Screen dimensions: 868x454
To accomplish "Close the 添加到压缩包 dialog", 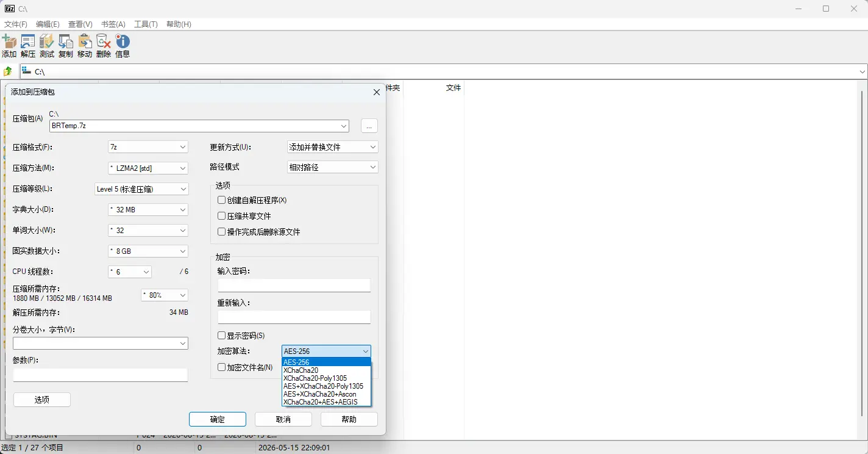I will [376, 92].
